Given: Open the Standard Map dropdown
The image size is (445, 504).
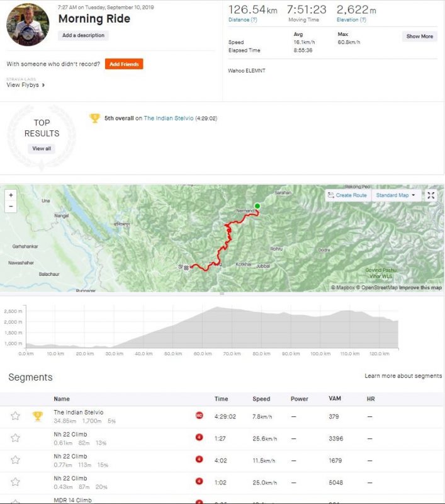Looking at the screenshot, I should [x=395, y=195].
